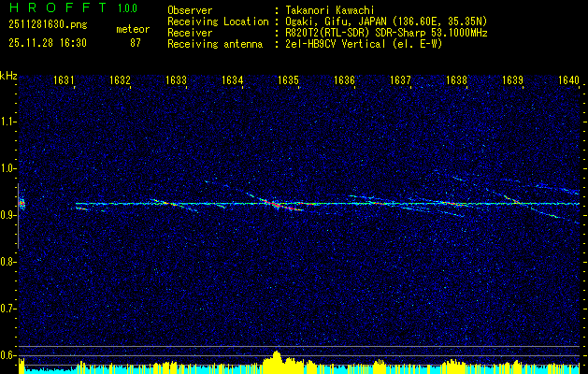Image resolution: width=588 pixels, height=374 pixels.
Task: Click the Receiving Location label
Action: click(x=218, y=22)
